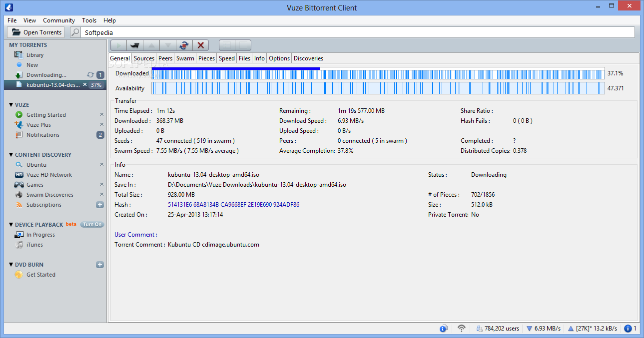Collapse the DVD BURN section
Screen dimensions: 644x338
pos(11,265)
